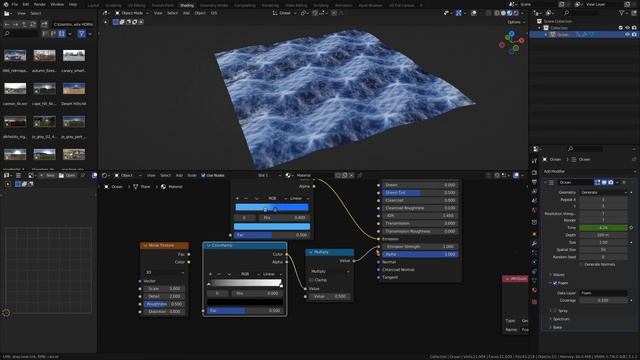
Task: Open the outliner filter dropdown
Action: [x=623, y=13]
